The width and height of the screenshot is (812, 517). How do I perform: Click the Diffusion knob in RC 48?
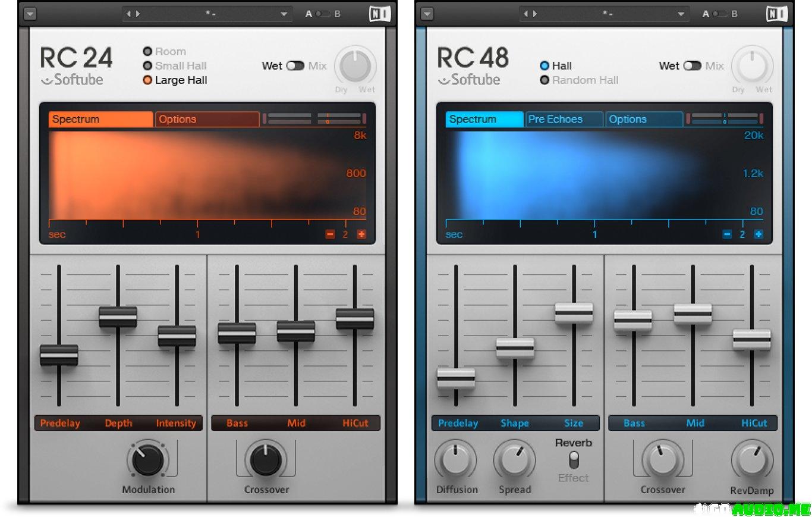(456, 460)
